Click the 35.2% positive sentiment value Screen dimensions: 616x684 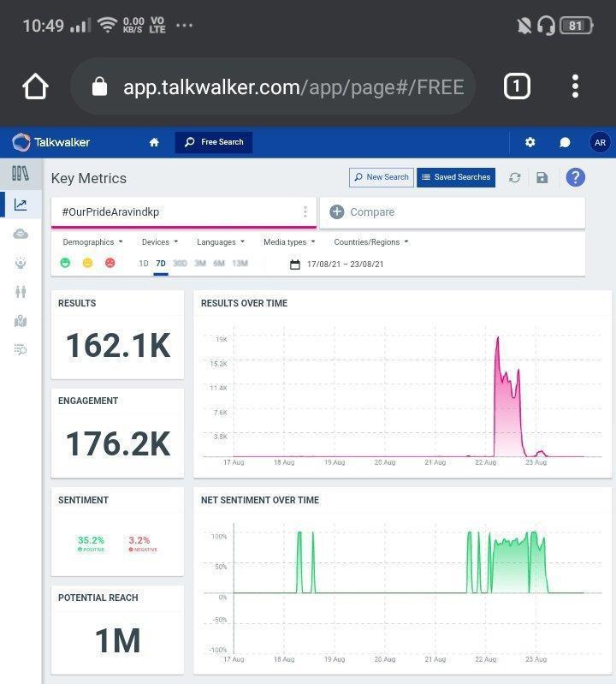coord(91,540)
